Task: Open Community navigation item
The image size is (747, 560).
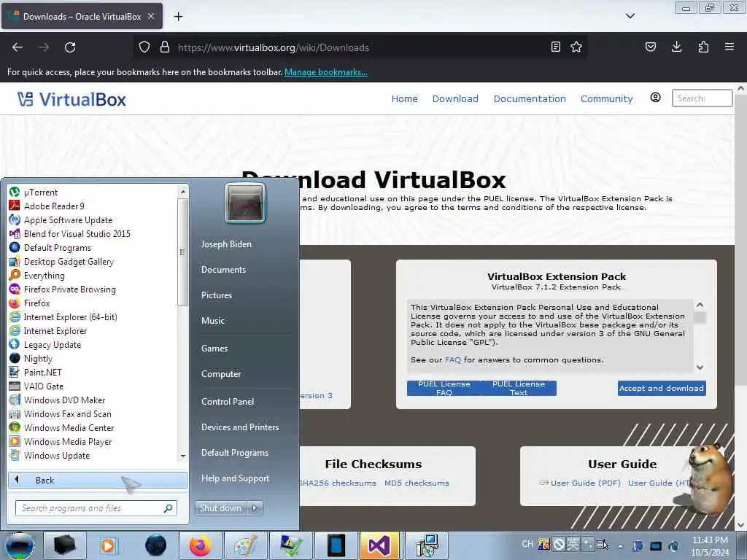Action: tap(606, 98)
